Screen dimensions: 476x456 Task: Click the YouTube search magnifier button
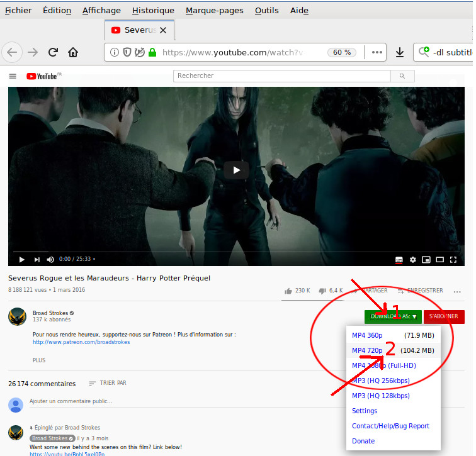coord(402,76)
